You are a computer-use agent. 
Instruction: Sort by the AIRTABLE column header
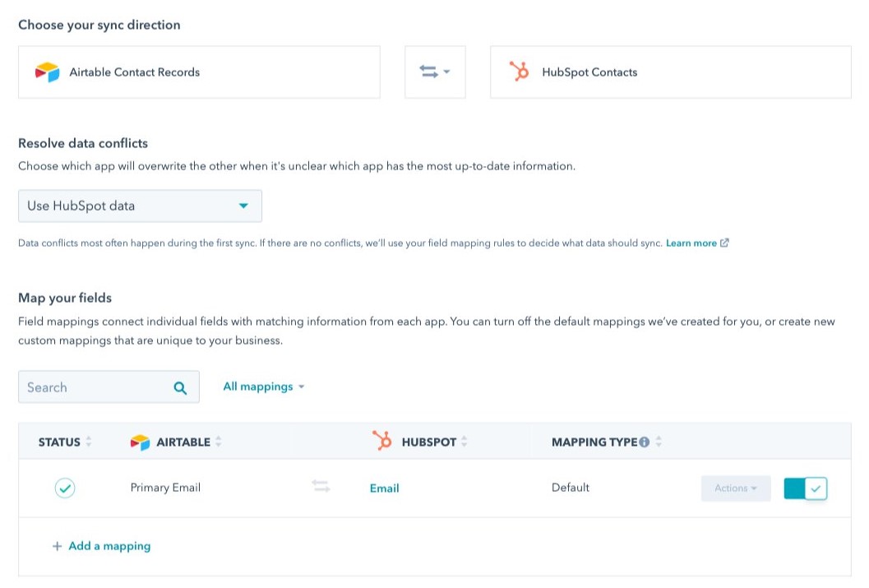tap(183, 442)
